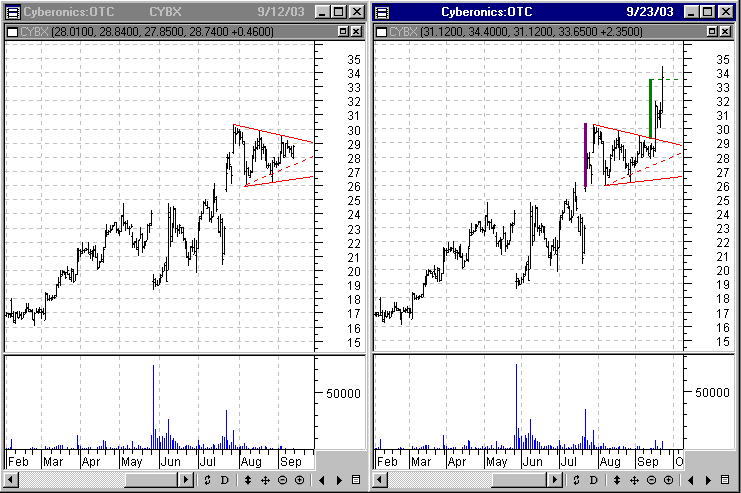The width and height of the screenshot is (741, 493).
Task: Click the black right triangle icon in the 9/23/03 toolbar
Action: 708,480
